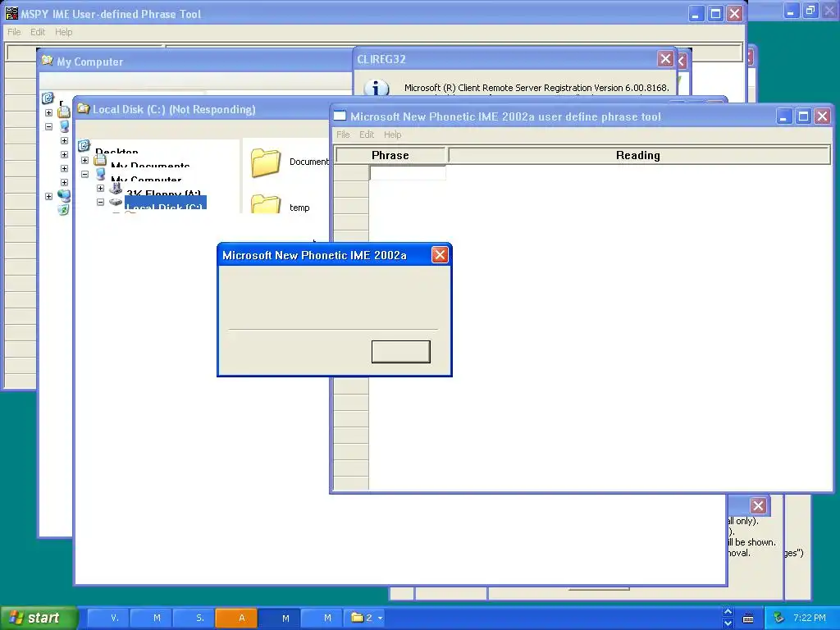The width and height of the screenshot is (840, 630).
Task: Click the Desktop icon in My Computer window tree
Action: coord(48,98)
